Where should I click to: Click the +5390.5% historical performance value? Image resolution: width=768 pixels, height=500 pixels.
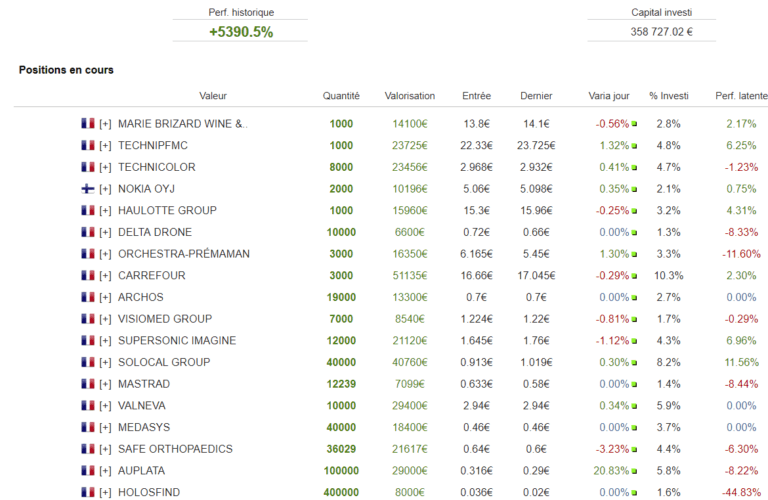[x=240, y=32]
